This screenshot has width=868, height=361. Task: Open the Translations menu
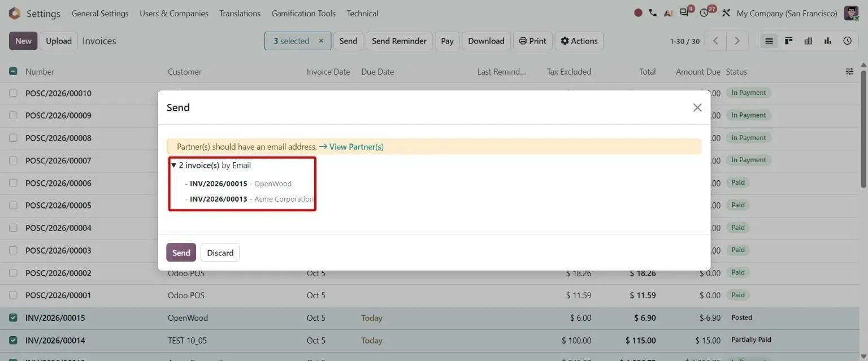[x=240, y=13]
